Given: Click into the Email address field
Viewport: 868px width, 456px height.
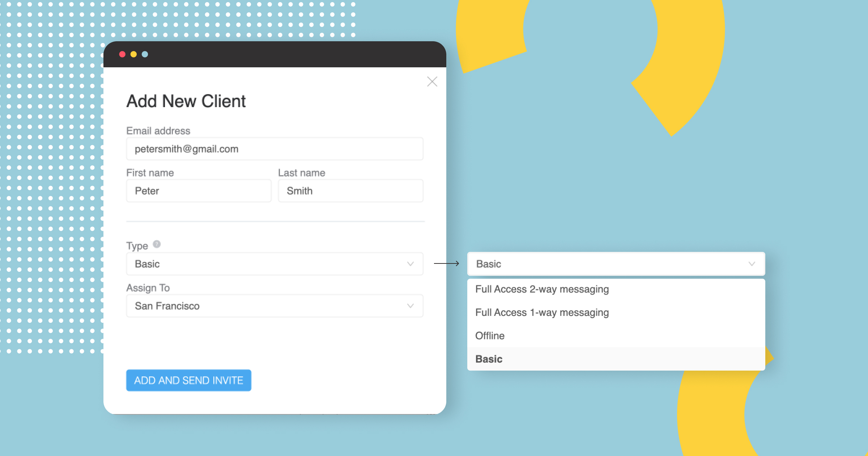Looking at the screenshot, I should 275,149.
